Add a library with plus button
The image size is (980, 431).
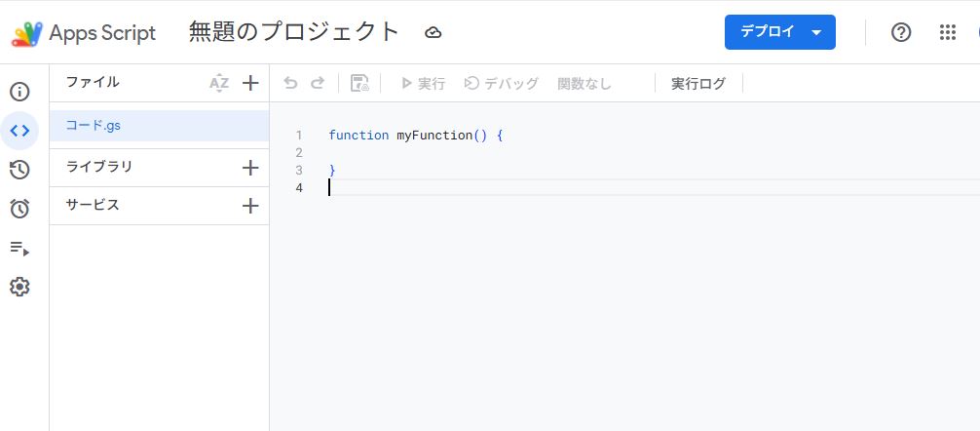pyautogui.click(x=250, y=168)
